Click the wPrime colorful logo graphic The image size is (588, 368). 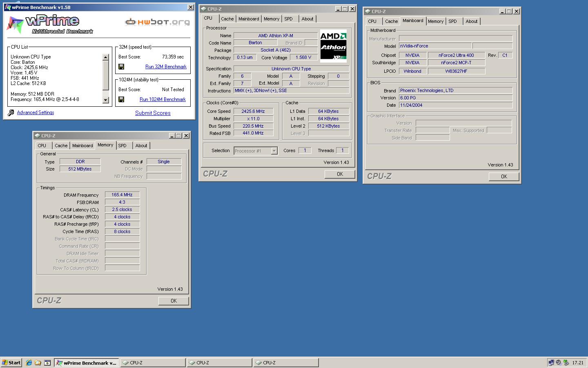tap(15, 25)
